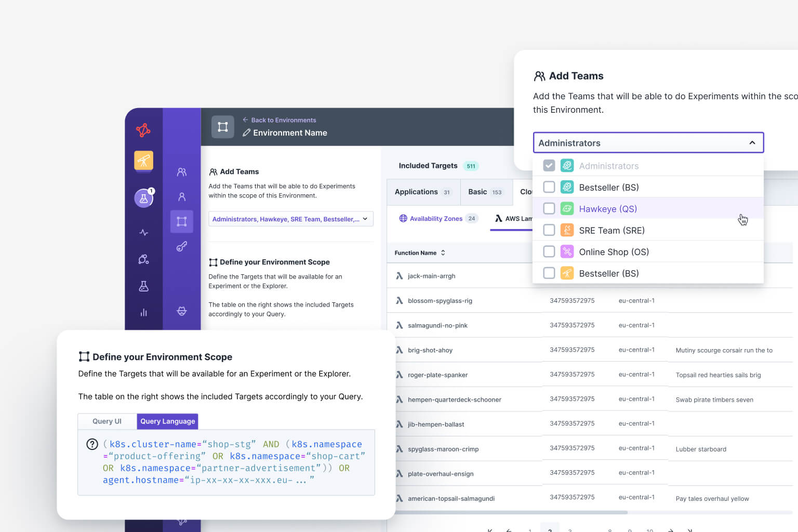Viewport: 798px width, 532px height.
Task: Click the activity pulse icon in sidebar
Action: (144, 233)
